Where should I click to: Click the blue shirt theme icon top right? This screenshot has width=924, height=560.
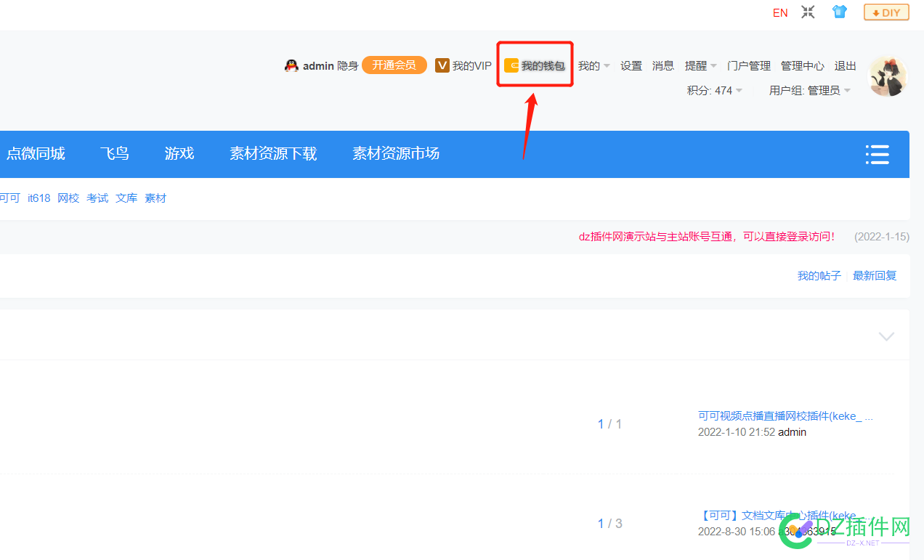(x=839, y=12)
